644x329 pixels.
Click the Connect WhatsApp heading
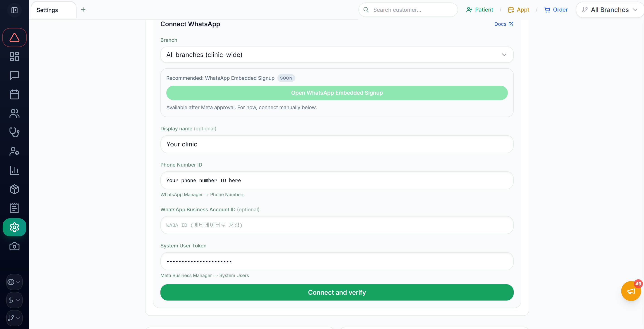pos(190,24)
